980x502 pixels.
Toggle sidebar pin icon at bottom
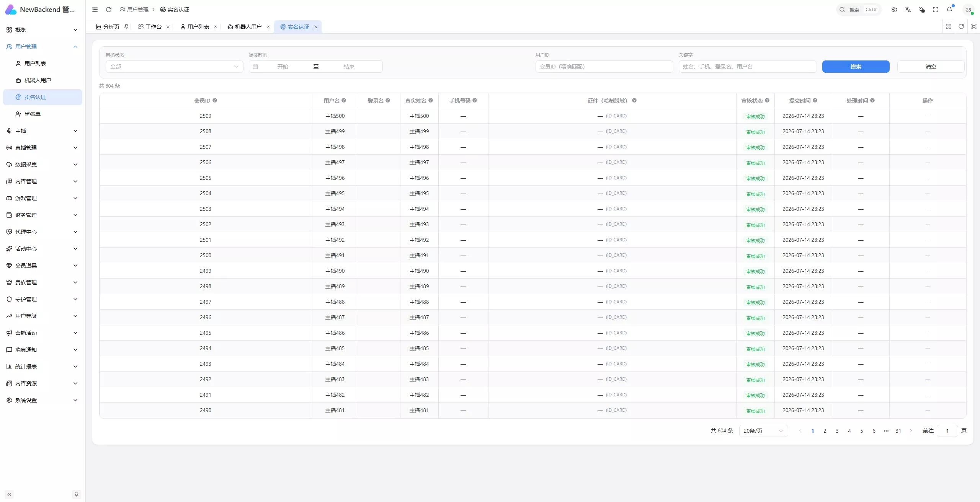click(x=77, y=494)
